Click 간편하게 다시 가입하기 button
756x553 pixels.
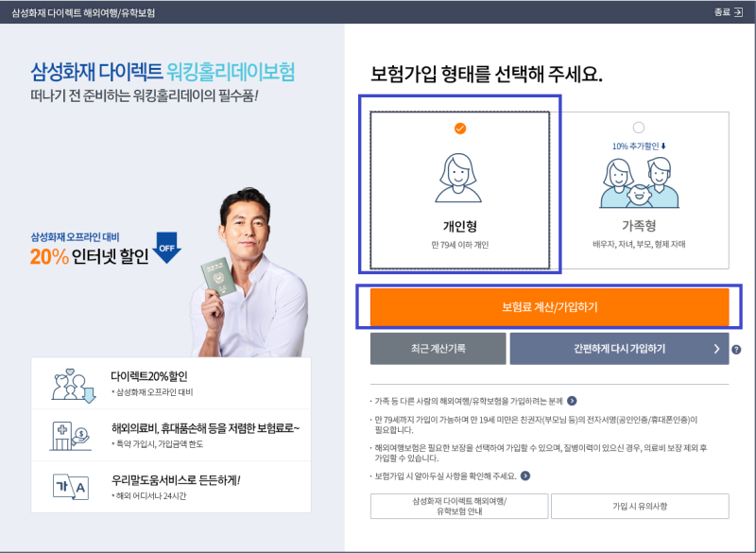(619, 349)
